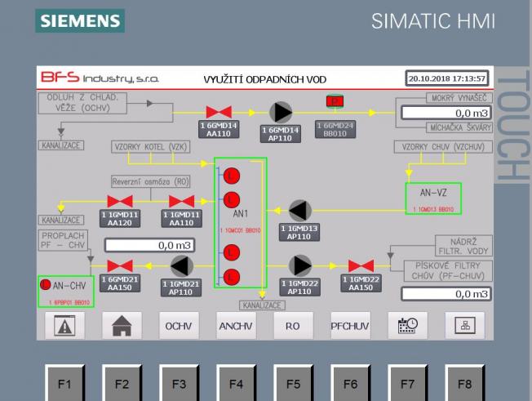Click the F2 hardware key

122,383
